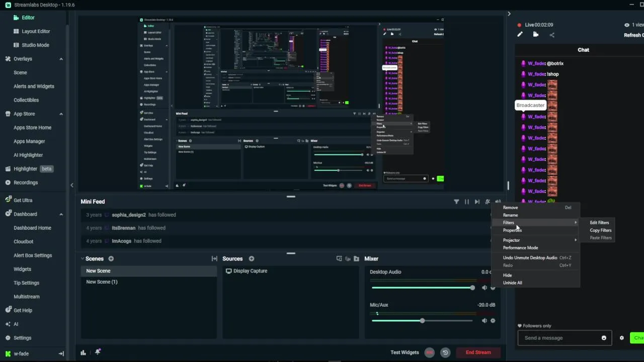Expand the Projector submenu

[x=536, y=240]
